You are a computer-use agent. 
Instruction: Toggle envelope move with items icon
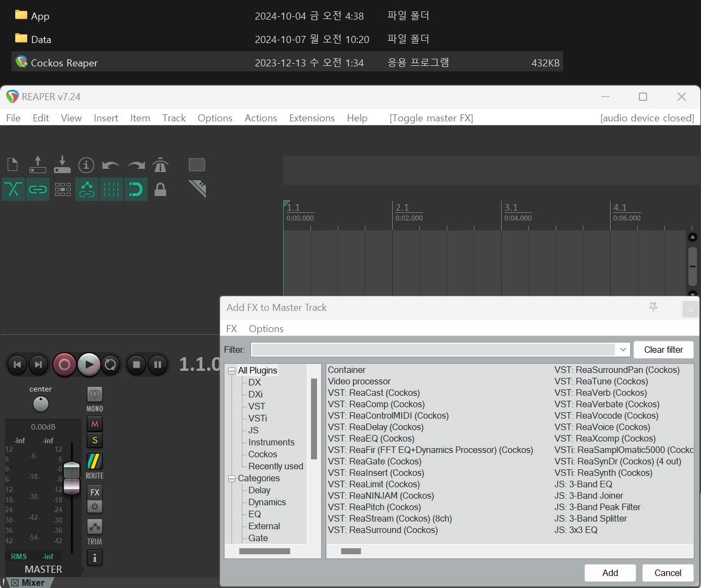(x=87, y=189)
